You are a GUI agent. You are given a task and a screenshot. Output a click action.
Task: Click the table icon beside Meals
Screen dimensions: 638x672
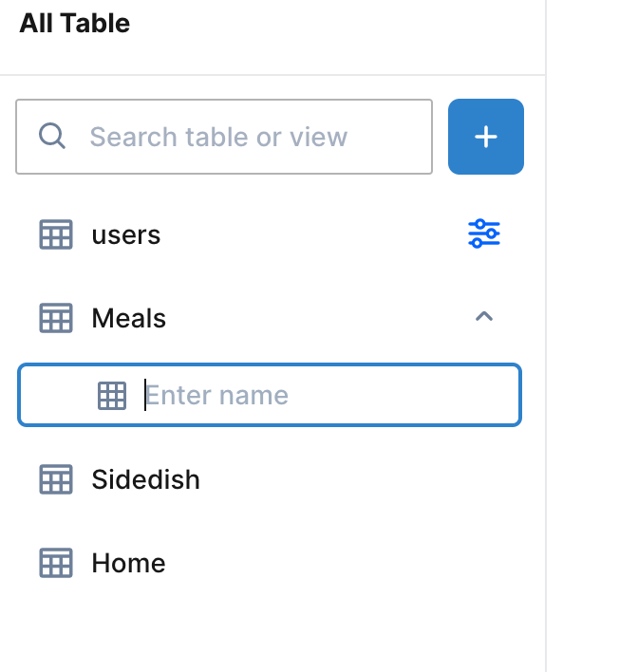pyautogui.click(x=56, y=318)
